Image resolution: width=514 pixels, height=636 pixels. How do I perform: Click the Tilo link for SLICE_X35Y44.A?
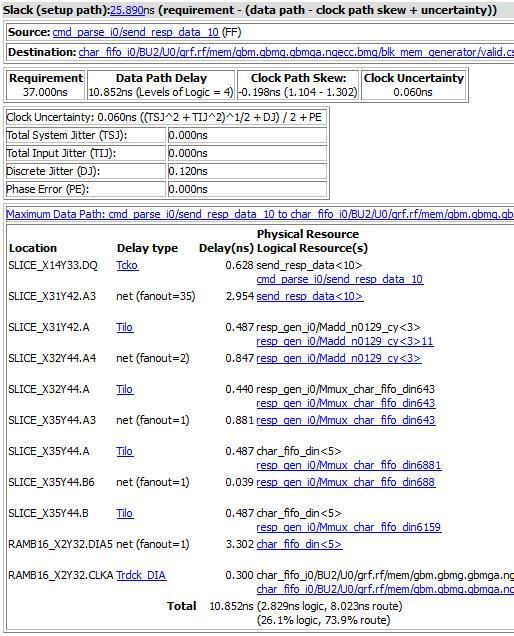click(125, 451)
